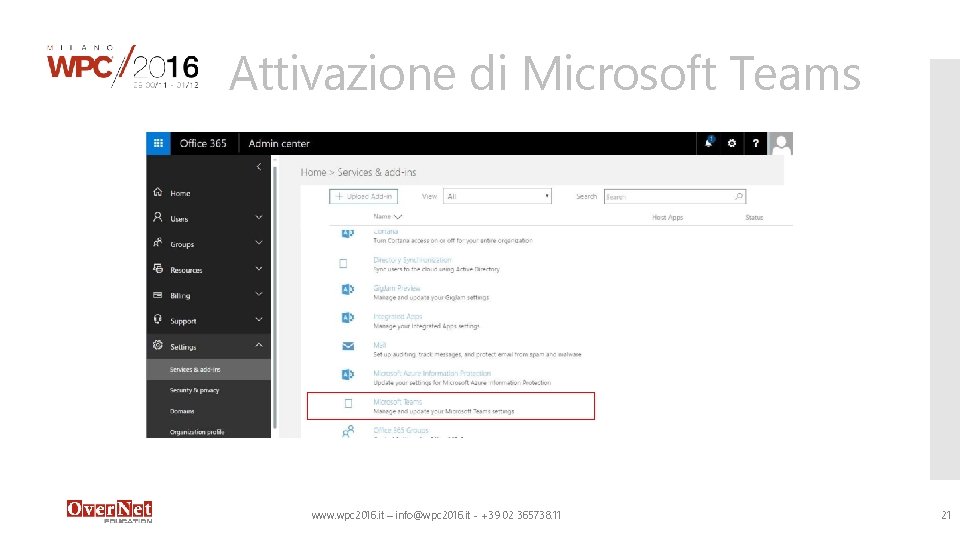Sort by the Name column header

tap(388, 217)
